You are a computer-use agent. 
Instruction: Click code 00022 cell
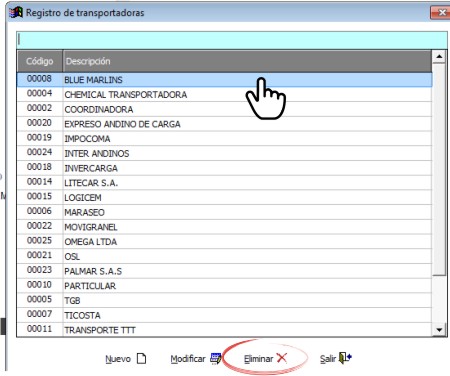tap(39, 226)
